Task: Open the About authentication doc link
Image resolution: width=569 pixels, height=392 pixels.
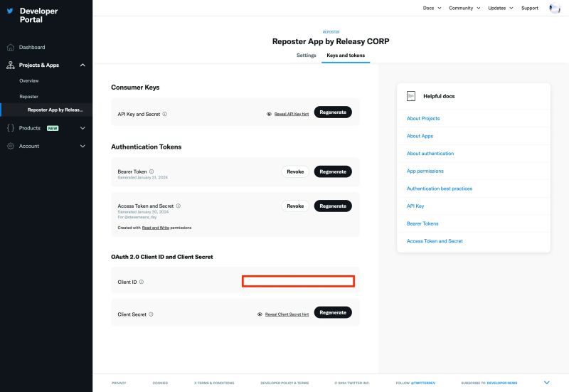Action: [x=430, y=153]
